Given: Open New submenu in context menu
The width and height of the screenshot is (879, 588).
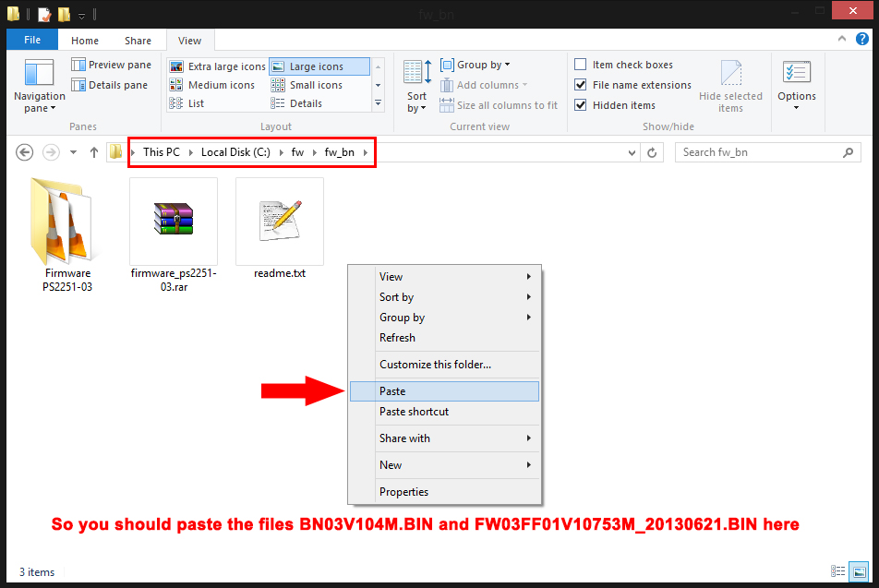Looking at the screenshot, I should click(x=444, y=464).
